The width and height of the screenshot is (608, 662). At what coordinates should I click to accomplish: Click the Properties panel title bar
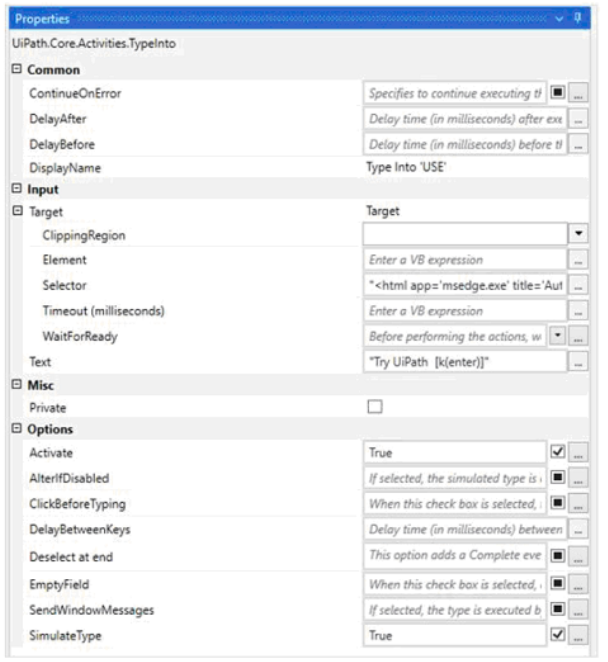click(x=299, y=19)
